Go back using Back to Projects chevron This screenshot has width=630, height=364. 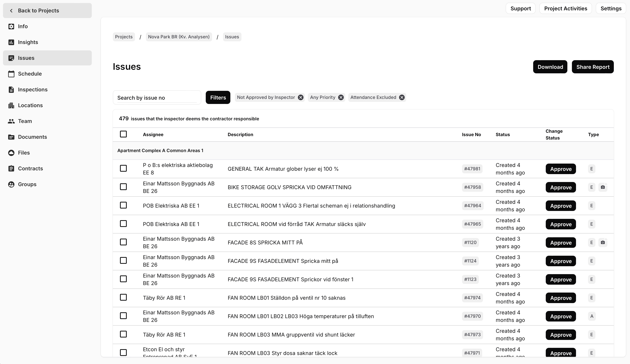[11, 11]
